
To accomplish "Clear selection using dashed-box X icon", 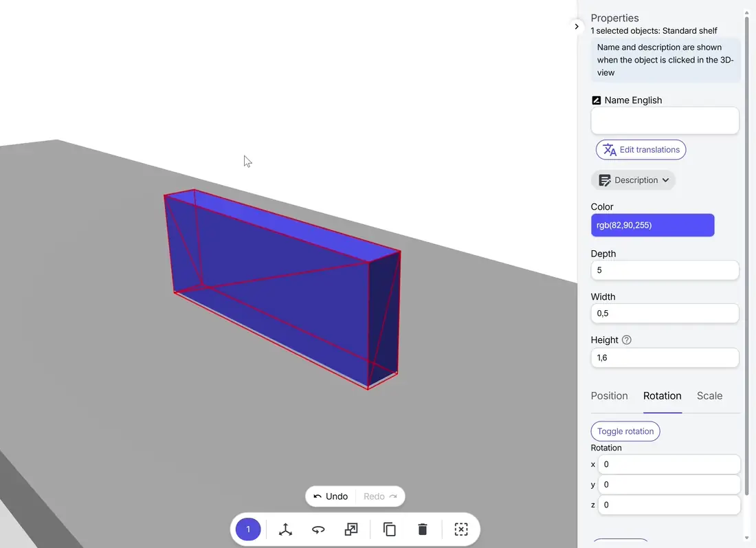I will (x=461, y=529).
